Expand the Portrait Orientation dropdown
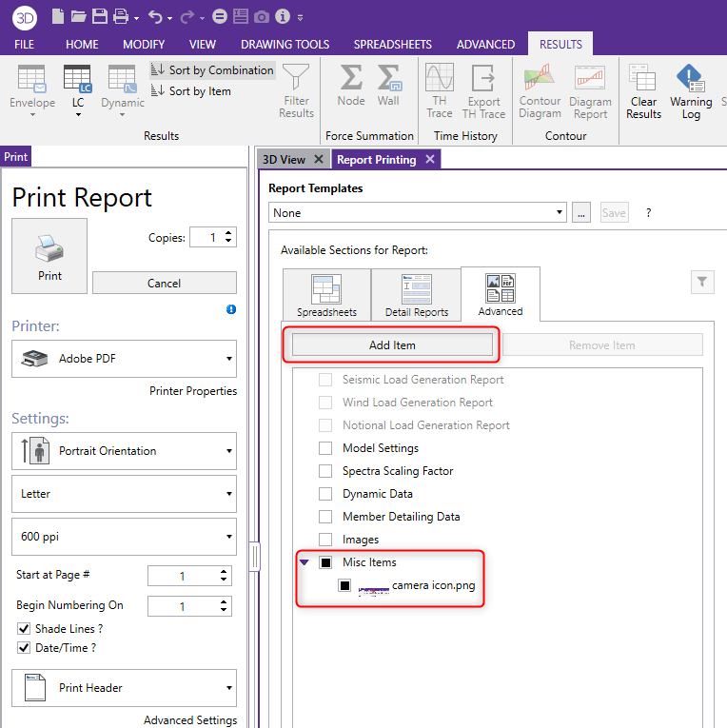727x728 pixels. 124,451
